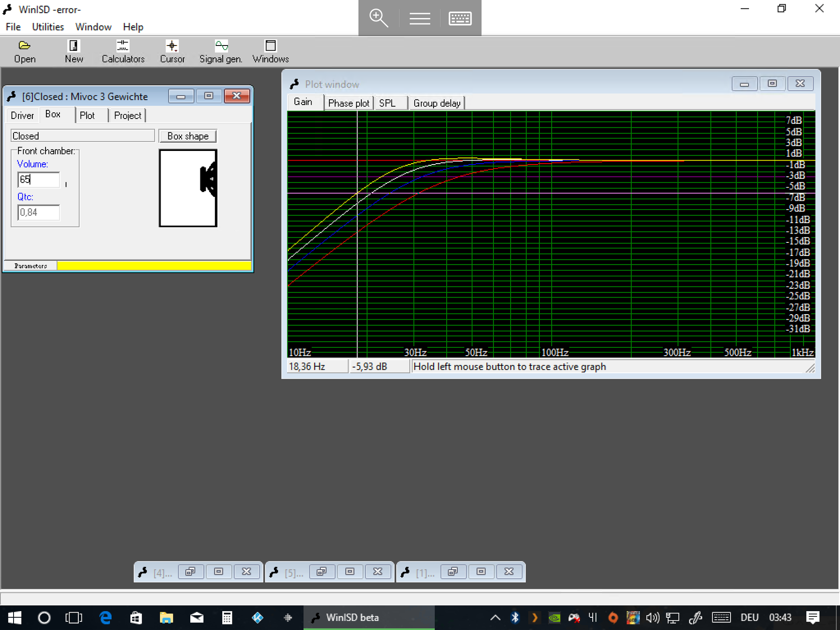840x630 pixels.
Task: Open the Closed box type combo
Action: coord(83,136)
